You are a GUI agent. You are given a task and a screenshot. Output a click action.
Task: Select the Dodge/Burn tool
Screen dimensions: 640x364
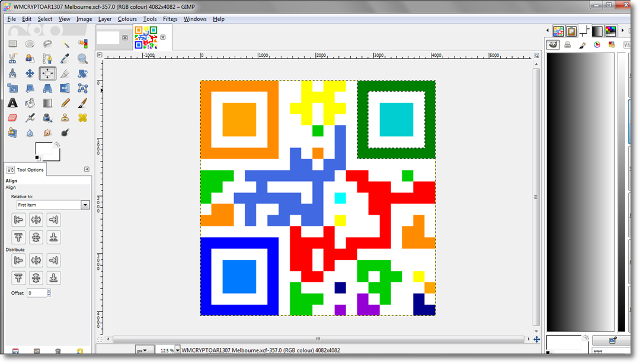coord(65,133)
